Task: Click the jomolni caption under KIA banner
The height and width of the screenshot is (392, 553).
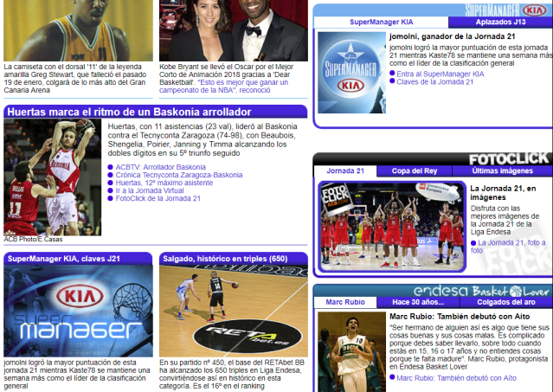Action: click(x=77, y=374)
